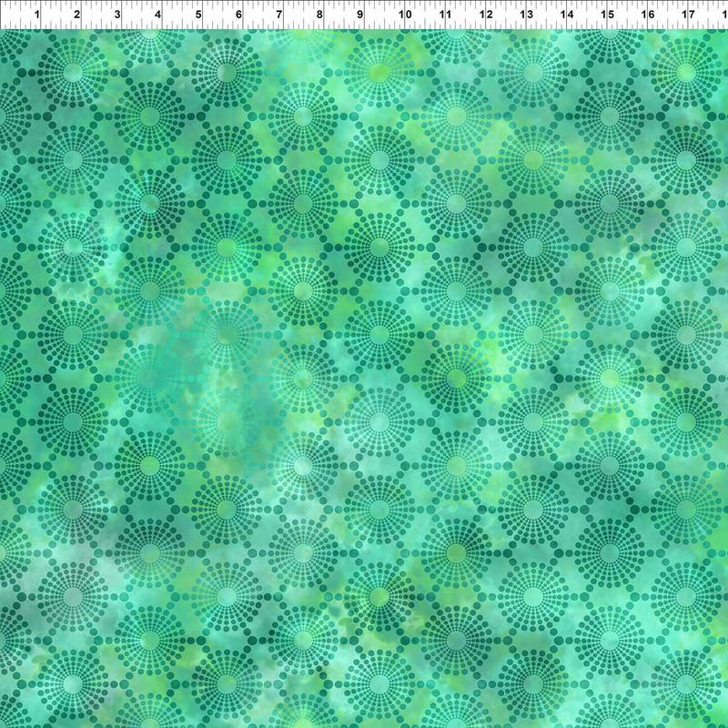The height and width of the screenshot is (728, 728).
Task: Click the ruler number 8
Action: point(319,15)
